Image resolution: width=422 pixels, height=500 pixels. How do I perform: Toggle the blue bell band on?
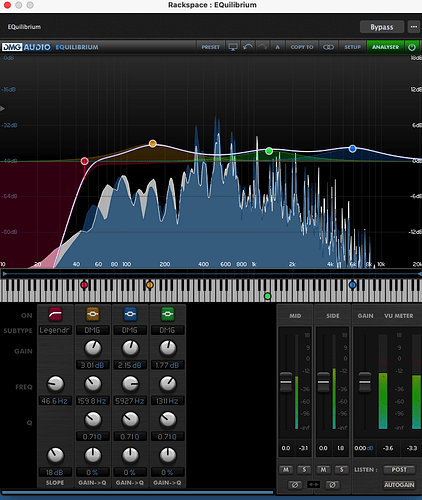130,314
